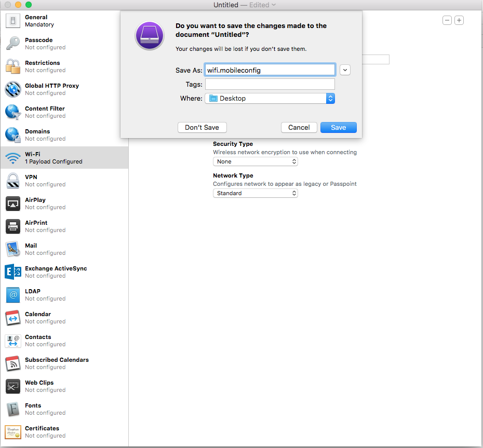Open the Where Desktop location dropdown
This screenshot has height=448, width=483.
tap(270, 99)
